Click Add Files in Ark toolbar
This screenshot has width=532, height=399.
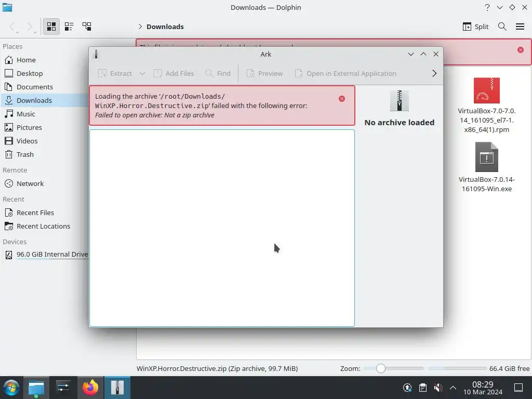click(x=174, y=73)
